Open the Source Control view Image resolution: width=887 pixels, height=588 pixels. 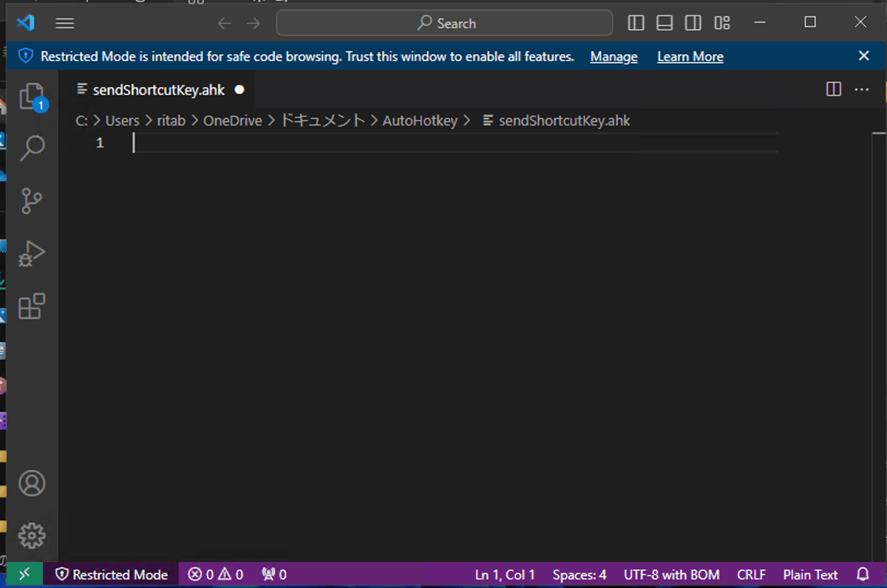tap(32, 201)
